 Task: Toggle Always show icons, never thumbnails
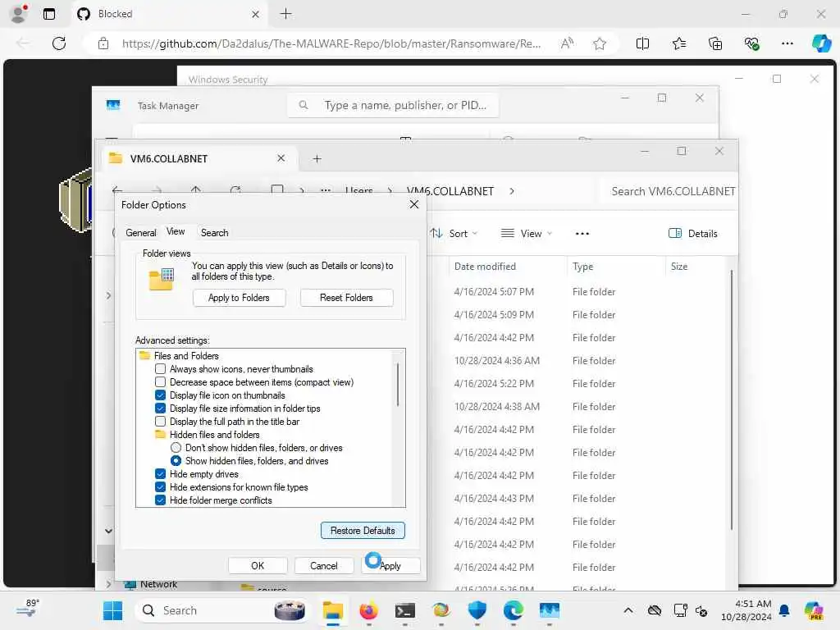click(160, 368)
